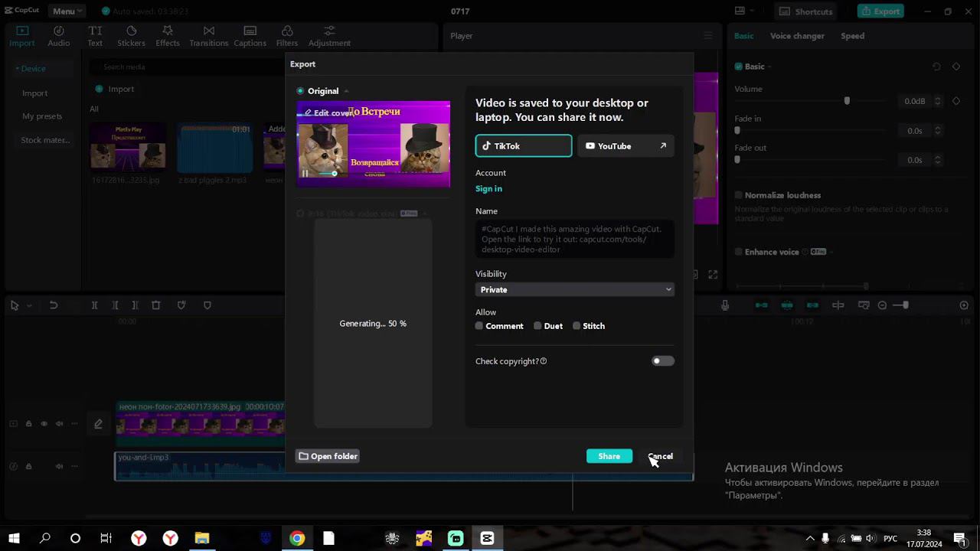Open the Menu dropdown in title bar

(68, 11)
